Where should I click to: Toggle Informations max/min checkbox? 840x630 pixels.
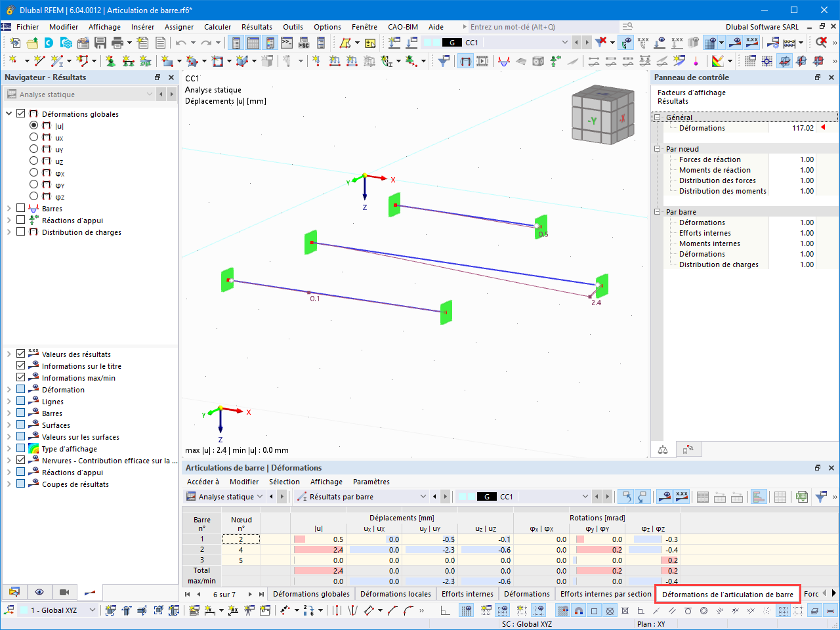tap(21, 377)
